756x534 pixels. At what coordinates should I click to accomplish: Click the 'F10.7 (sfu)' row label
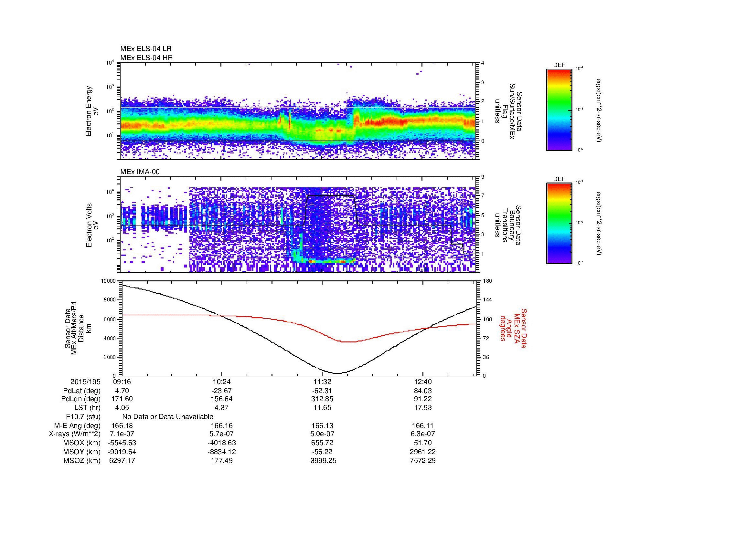(83, 417)
